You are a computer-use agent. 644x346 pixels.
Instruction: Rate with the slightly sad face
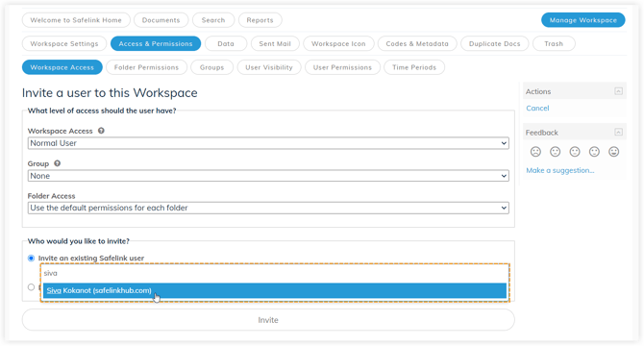(556, 152)
